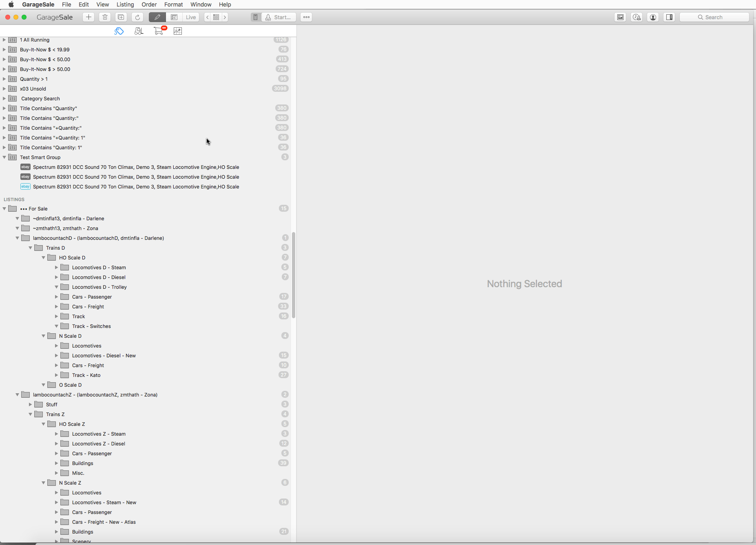The height and width of the screenshot is (545, 756).
Task: Click the trash delete icon in toolbar
Action: (105, 17)
